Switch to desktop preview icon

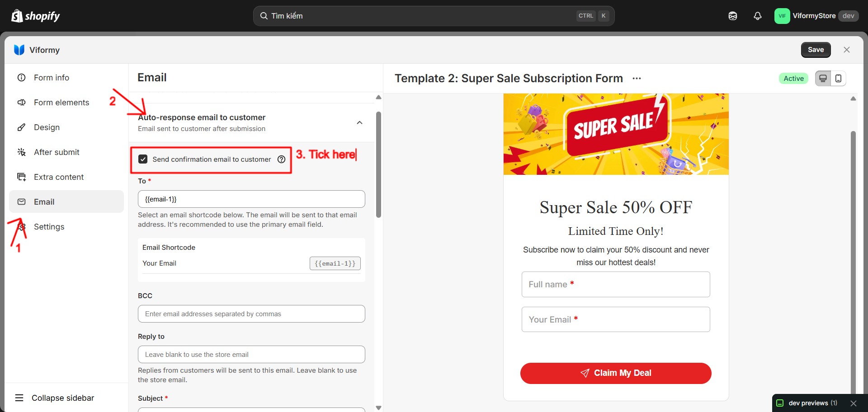pos(823,78)
